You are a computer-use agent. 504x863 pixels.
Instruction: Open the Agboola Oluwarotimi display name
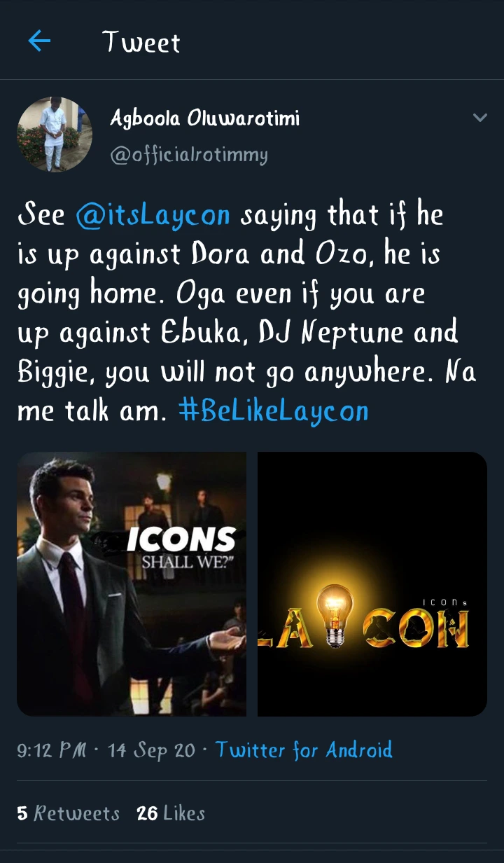(204, 119)
